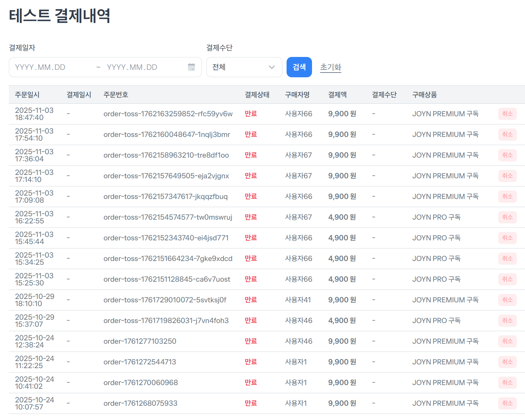The image size is (525, 420).
Task: Click the 결제수단 column header
Action: (384, 95)
